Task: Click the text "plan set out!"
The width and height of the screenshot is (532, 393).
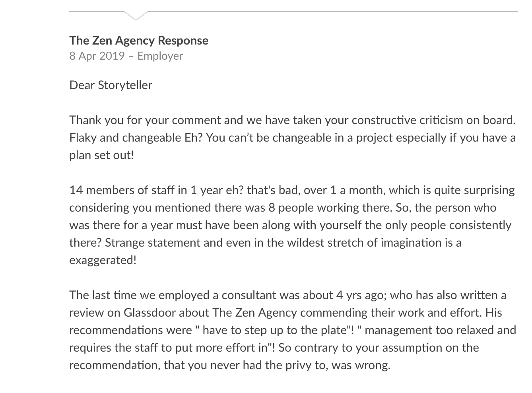Action: point(101,155)
